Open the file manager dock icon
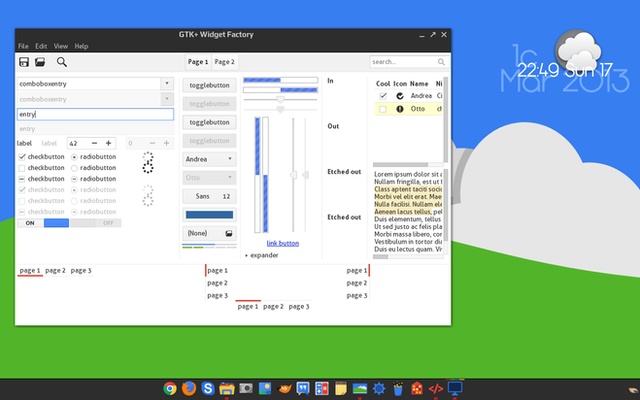The image size is (640, 400). pos(227,389)
